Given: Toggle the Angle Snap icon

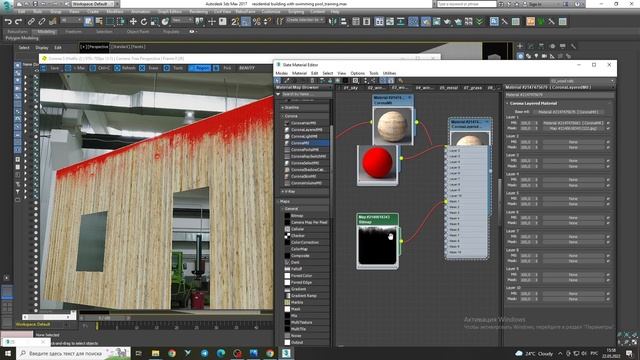Looking at the screenshot, I should [246, 21].
